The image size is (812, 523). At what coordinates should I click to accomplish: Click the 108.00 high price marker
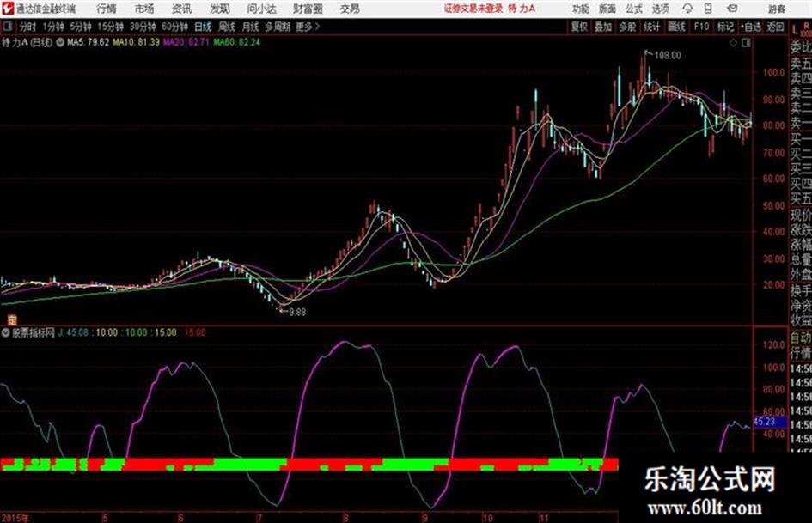[668, 56]
